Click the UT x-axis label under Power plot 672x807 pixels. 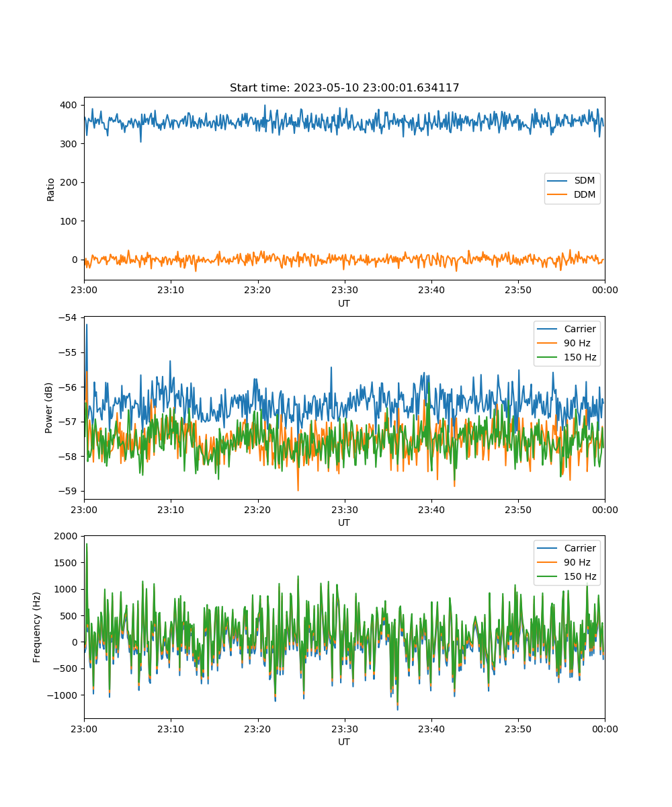tap(344, 523)
